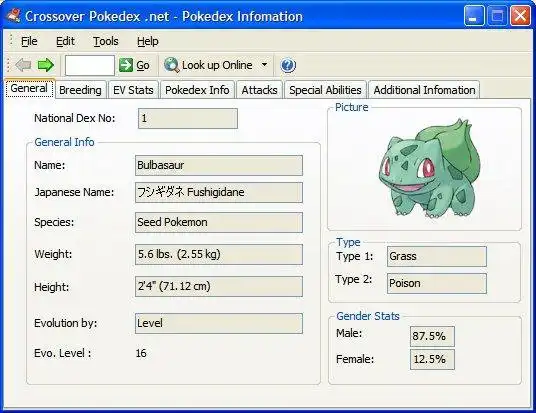Switch to the Attacks tab
Viewport: 536px width, 413px height.
259,90
